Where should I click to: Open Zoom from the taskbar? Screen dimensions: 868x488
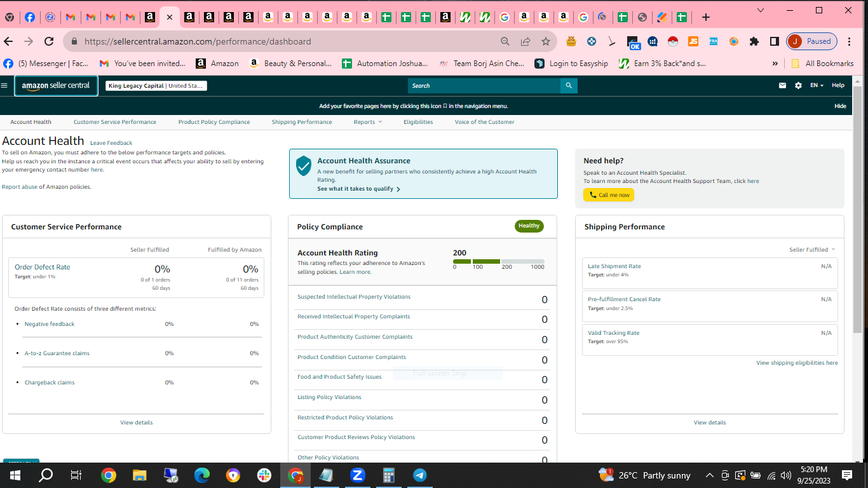[x=358, y=475]
